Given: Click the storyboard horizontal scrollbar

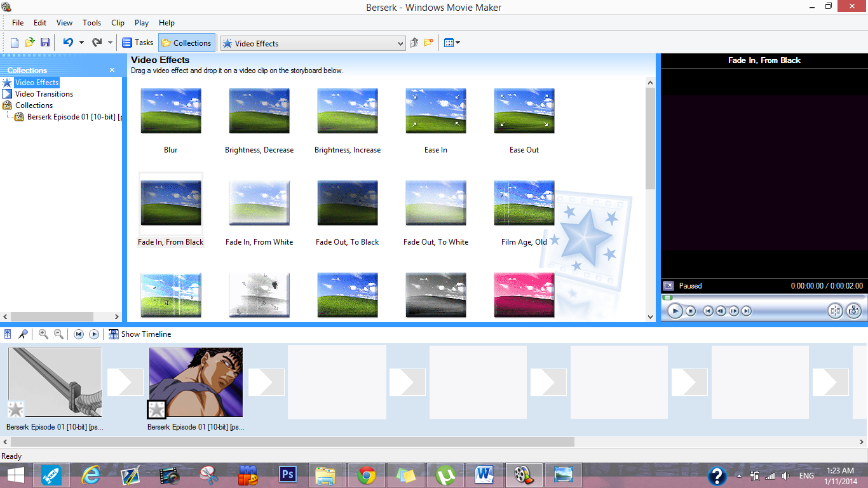Looking at the screenshot, I should 292,442.
